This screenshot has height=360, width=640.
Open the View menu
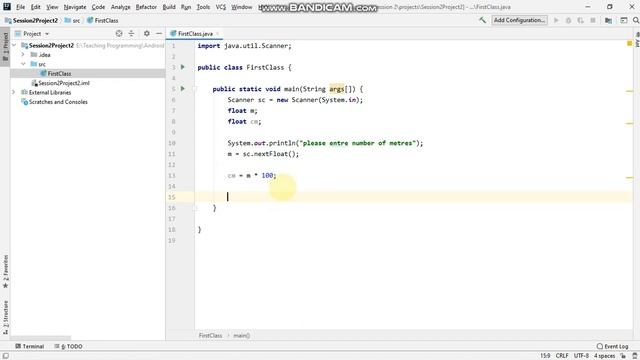coord(52,7)
